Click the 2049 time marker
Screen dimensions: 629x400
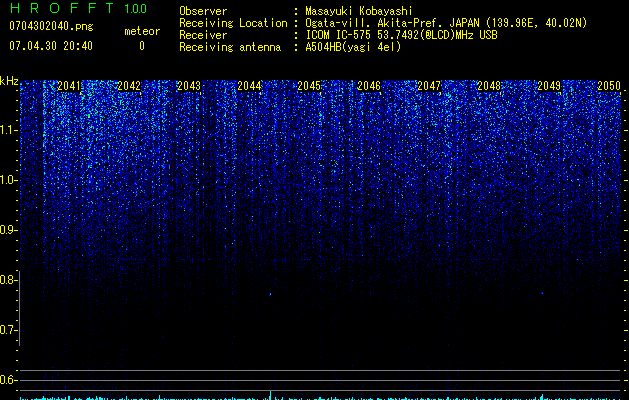pos(549,86)
